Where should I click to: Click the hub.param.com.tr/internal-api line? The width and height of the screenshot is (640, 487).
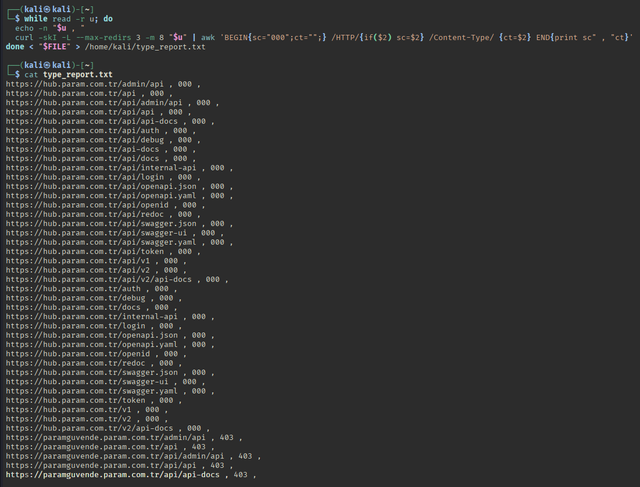click(110, 317)
